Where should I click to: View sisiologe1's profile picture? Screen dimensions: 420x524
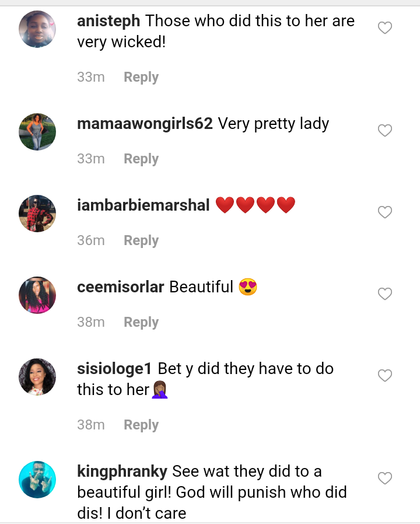click(x=37, y=376)
